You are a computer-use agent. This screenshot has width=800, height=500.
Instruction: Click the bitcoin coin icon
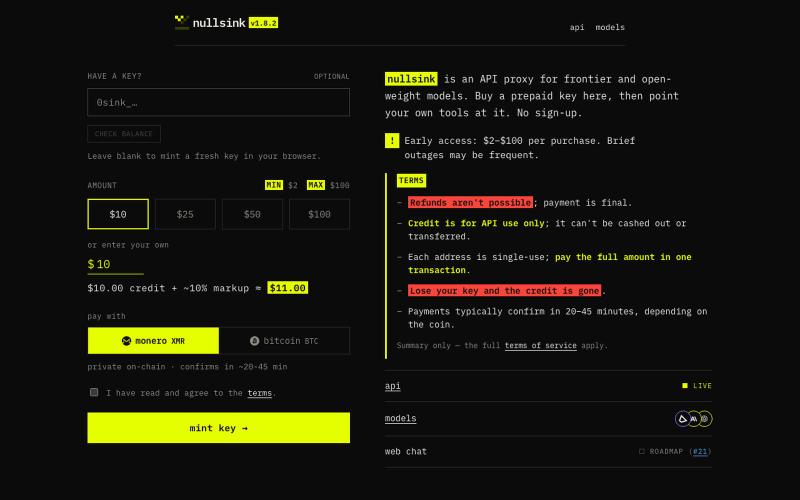point(255,341)
